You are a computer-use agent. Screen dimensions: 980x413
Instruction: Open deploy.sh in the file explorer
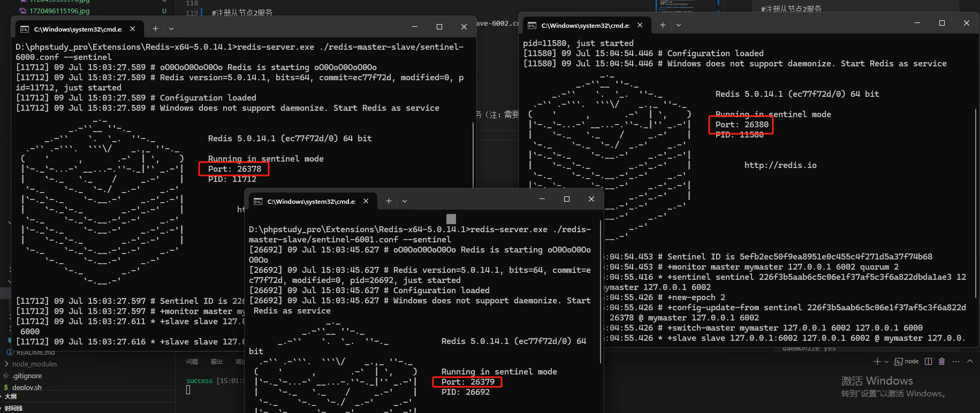pyautogui.click(x=27, y=387)
